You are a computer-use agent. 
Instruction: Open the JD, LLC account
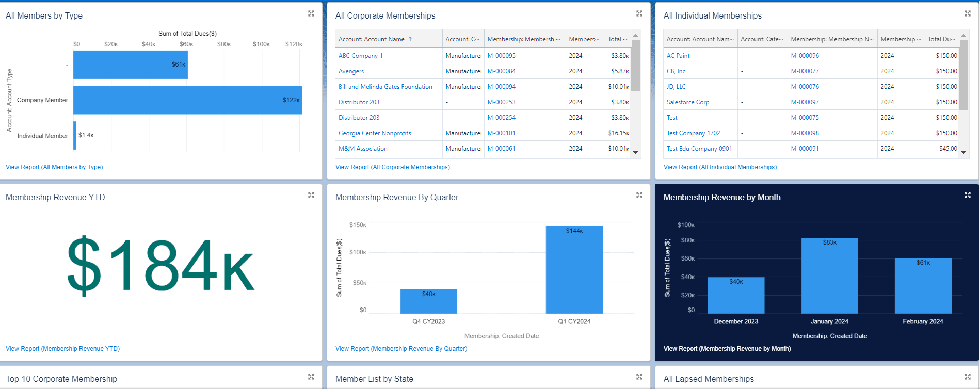click(676, 87)
